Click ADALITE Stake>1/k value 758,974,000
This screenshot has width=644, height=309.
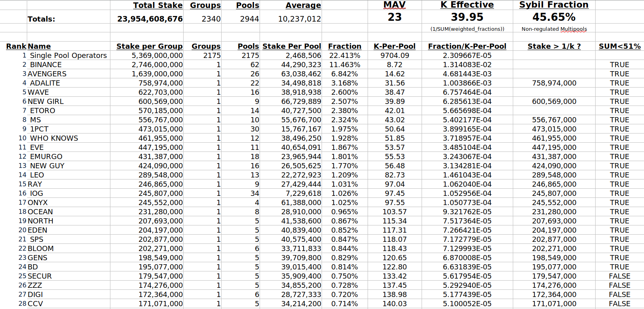(554, 83)
